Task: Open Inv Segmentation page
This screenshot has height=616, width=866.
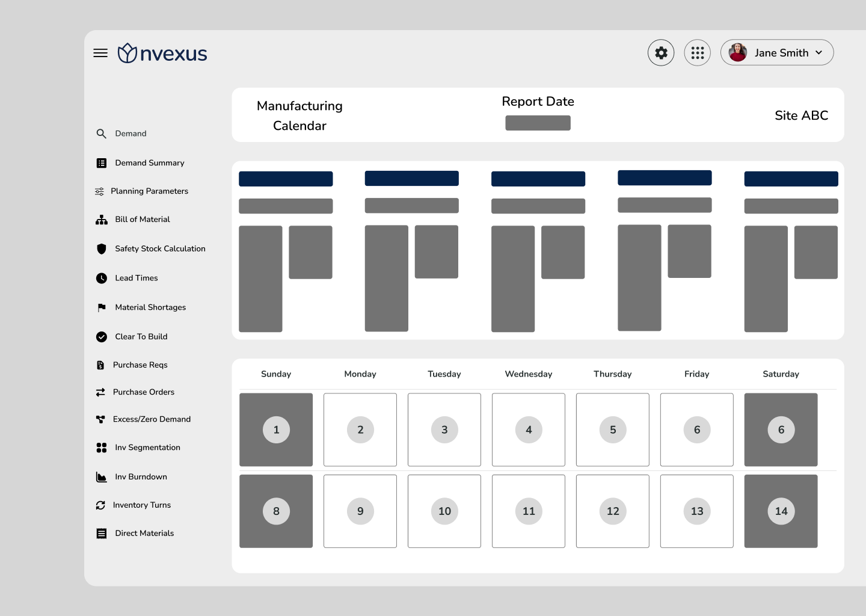Action: (x=147, y=448)
